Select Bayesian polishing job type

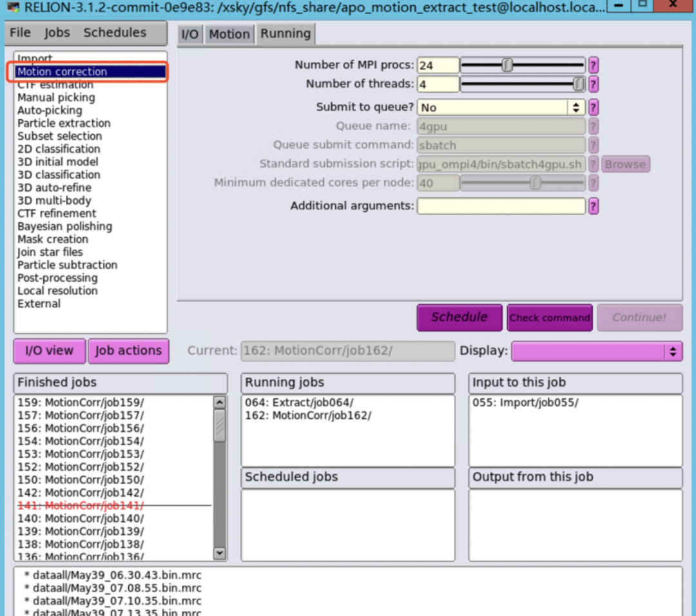pos(90,226)
